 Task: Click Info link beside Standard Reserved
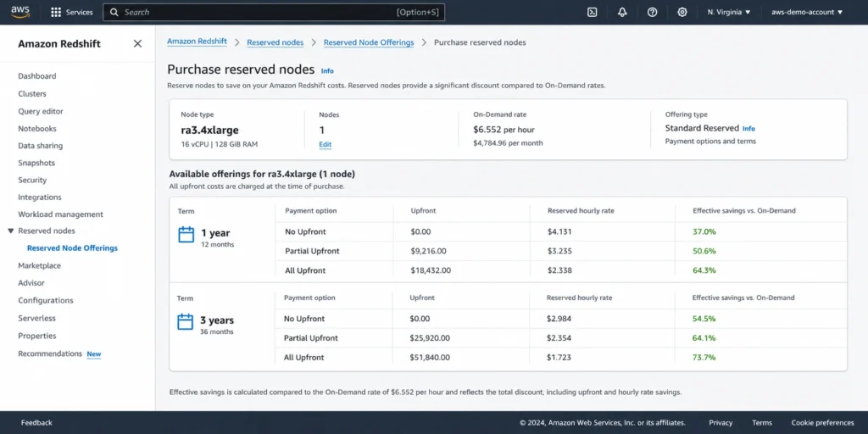pyautogui.click(x=748, y=129)
